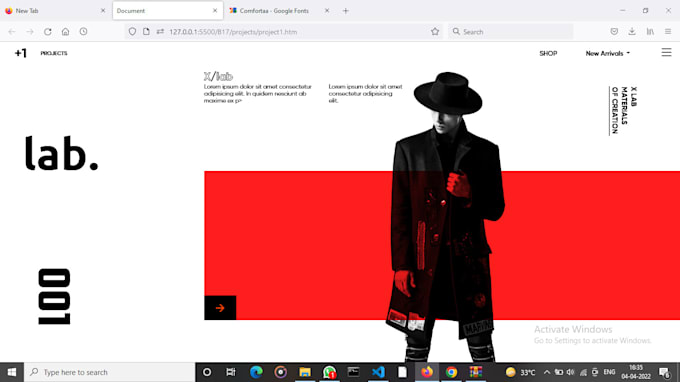Open the Firefox downloads panel
Viewport: 680px width, 382px height.
pyautogui.click(x=632, y=32)
